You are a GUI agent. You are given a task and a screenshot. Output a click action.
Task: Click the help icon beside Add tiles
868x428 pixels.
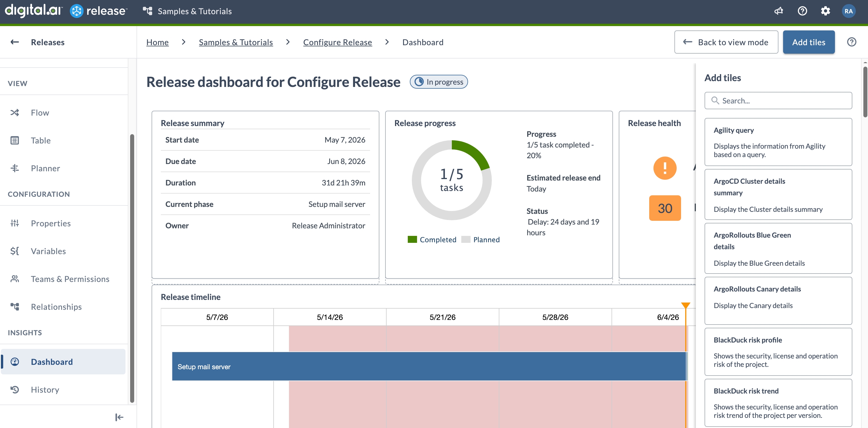tap(851, 42)
